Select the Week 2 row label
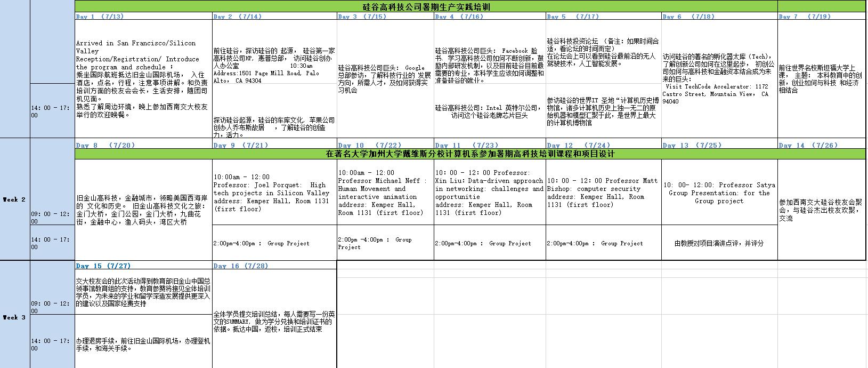This screenshot has width=868, height=368. 14,199
